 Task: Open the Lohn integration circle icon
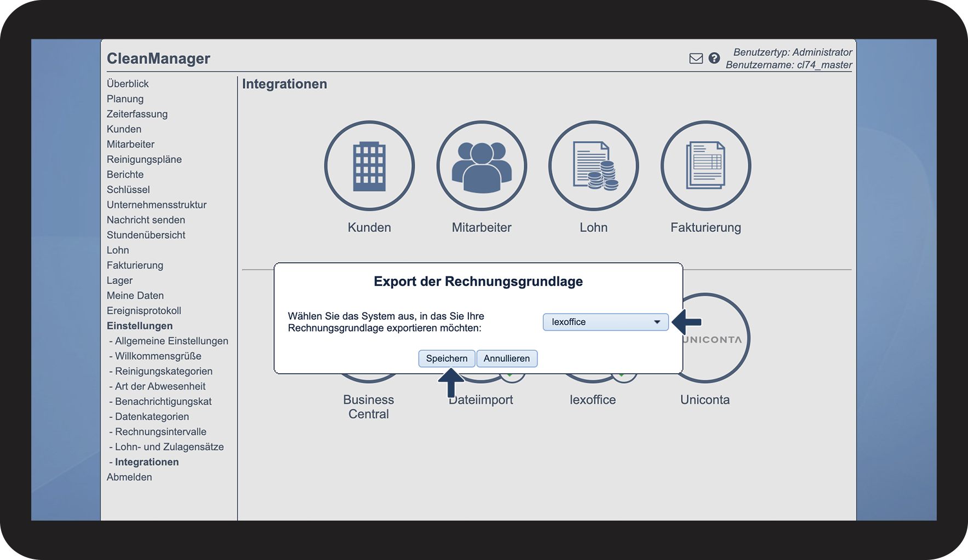594,166
